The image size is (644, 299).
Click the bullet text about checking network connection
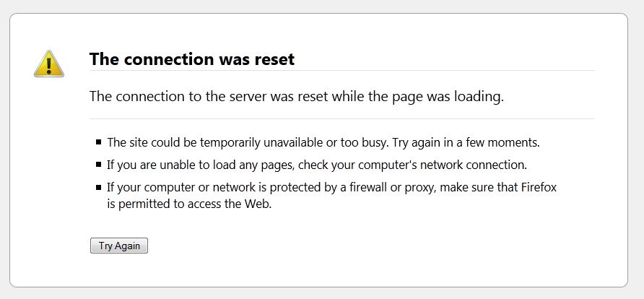tap(317, 165)
